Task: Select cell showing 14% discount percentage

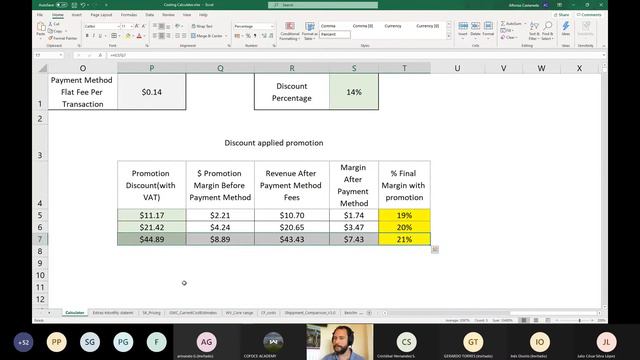Action: pos(354,92)
